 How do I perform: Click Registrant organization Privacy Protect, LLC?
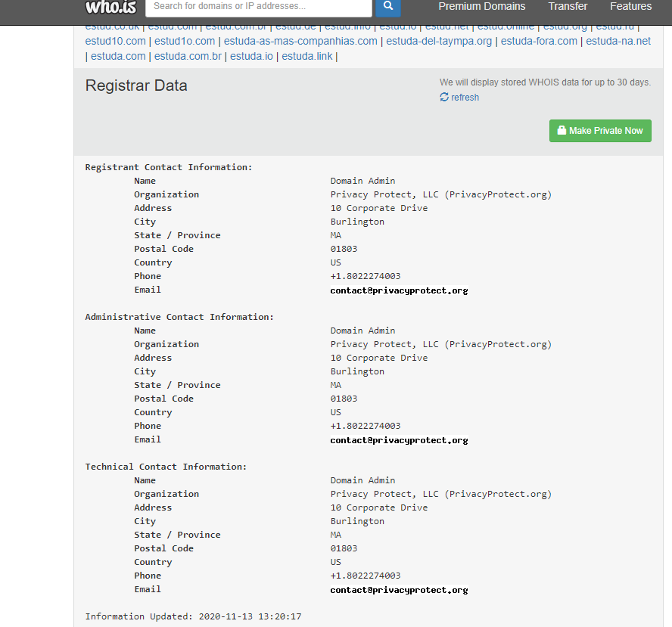pos(440,195)
